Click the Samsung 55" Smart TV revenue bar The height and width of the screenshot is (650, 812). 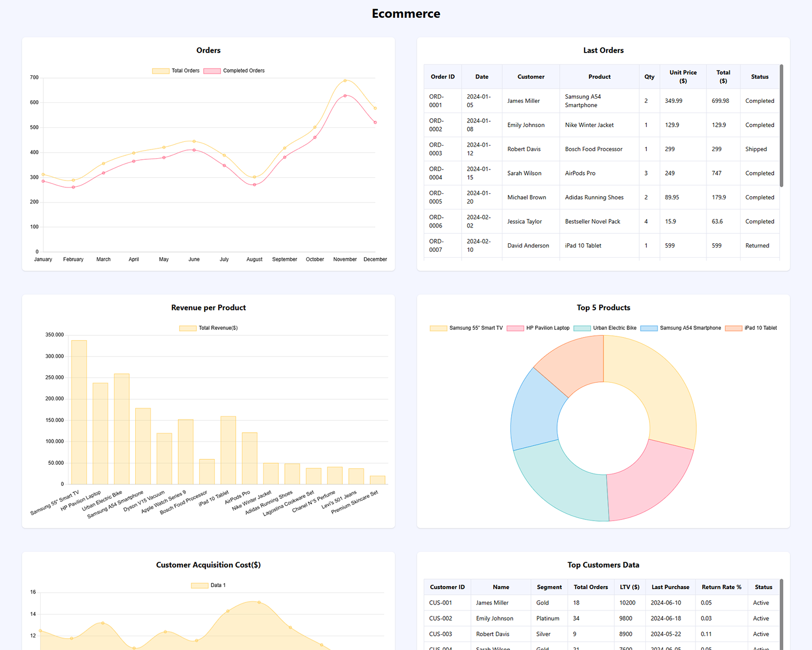(x=79, y=412)
